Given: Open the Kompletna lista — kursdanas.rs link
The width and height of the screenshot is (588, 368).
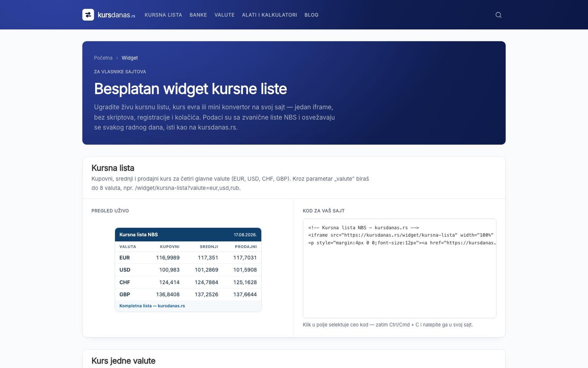Looking at the screenshot, I should point(152,306).
